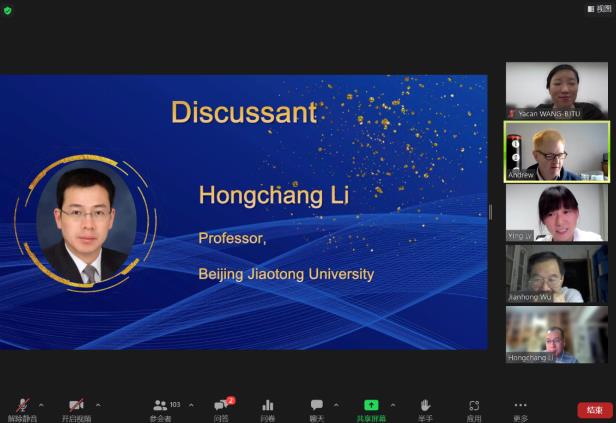Click the green encryption shield icon
Screen dimensions: 616x423
click(7, 11)
